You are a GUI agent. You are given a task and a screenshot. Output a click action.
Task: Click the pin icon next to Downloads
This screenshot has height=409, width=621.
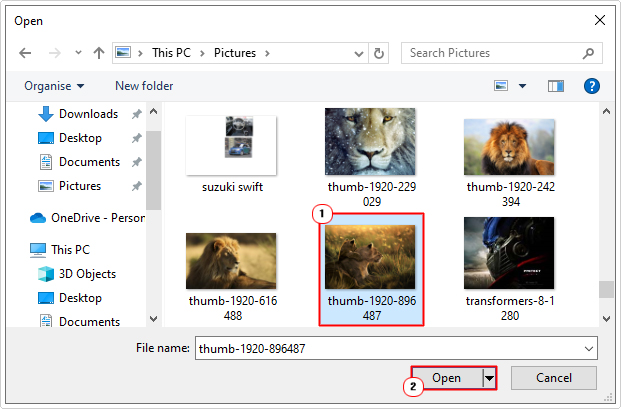136,114
